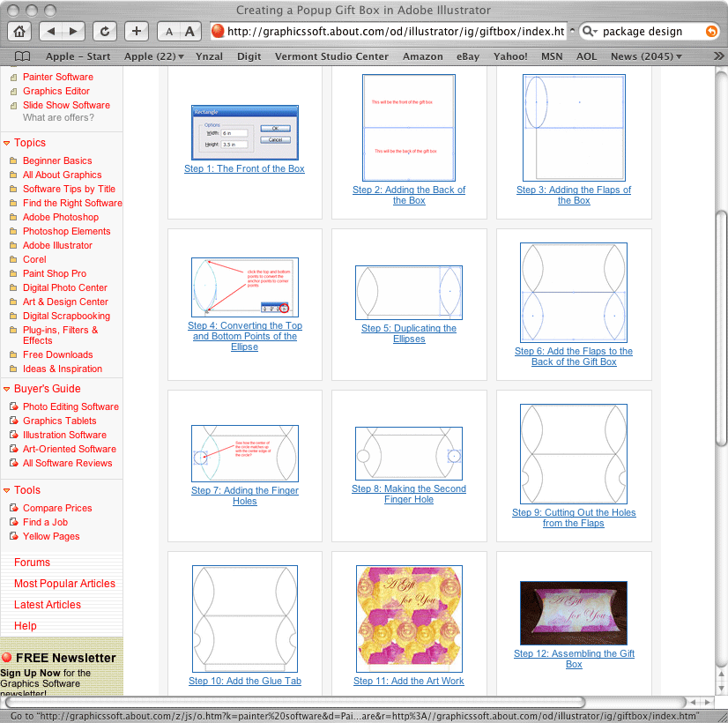Screen dimensions: 728x723
Task: Click the Safari Home icon
Action: (19, 32)
